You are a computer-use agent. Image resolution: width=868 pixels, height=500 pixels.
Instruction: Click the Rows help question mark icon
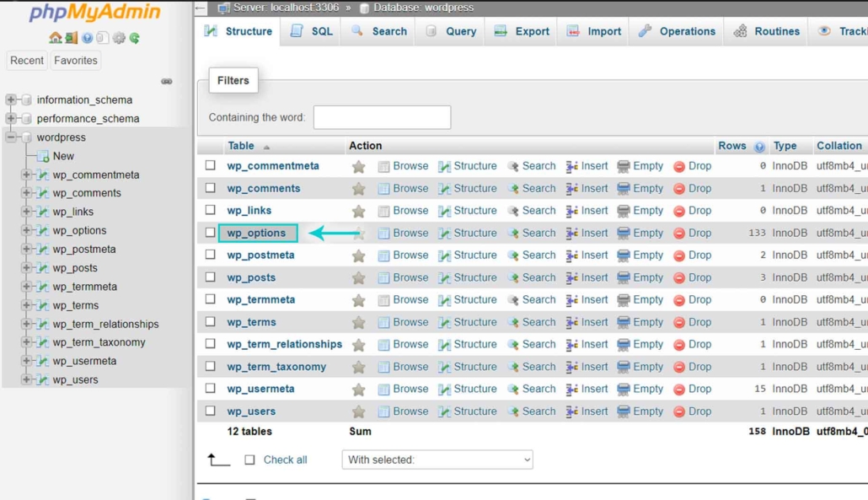point(759,147)
